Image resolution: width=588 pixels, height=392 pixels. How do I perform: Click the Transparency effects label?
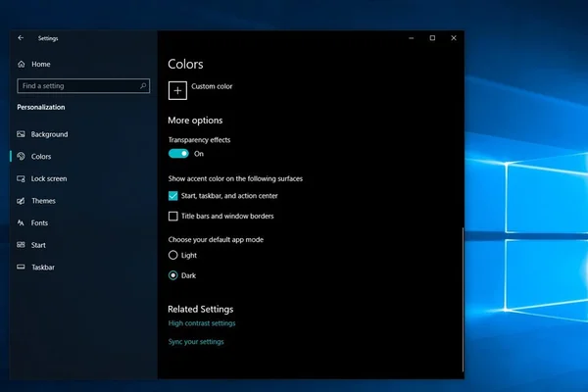click(x=199, y=140)
